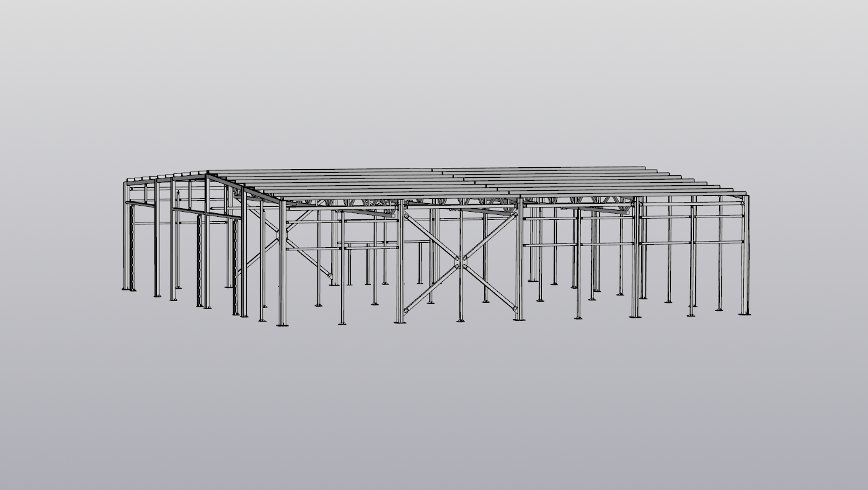
Task: Select the lower-left end of the front X-brace
Action: pyautogui.click(x=407, y=310)
